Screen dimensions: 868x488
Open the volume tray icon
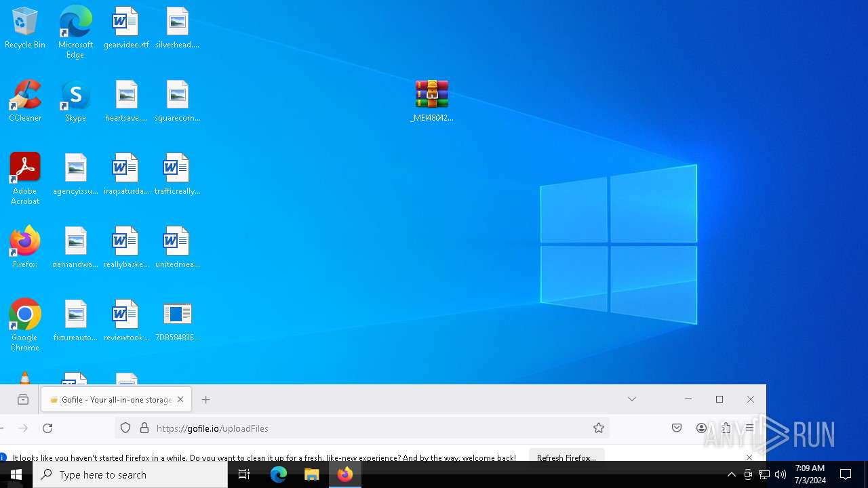tap(781, 474)
